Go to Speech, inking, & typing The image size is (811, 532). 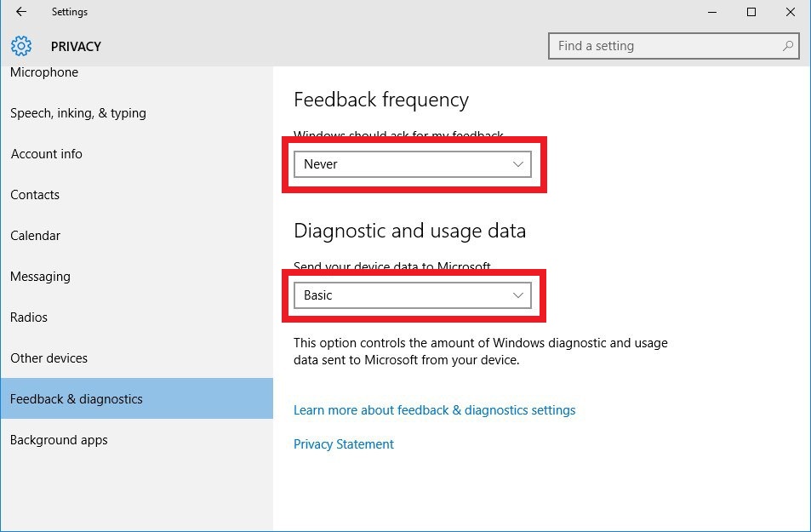click(x=78, y=113)
